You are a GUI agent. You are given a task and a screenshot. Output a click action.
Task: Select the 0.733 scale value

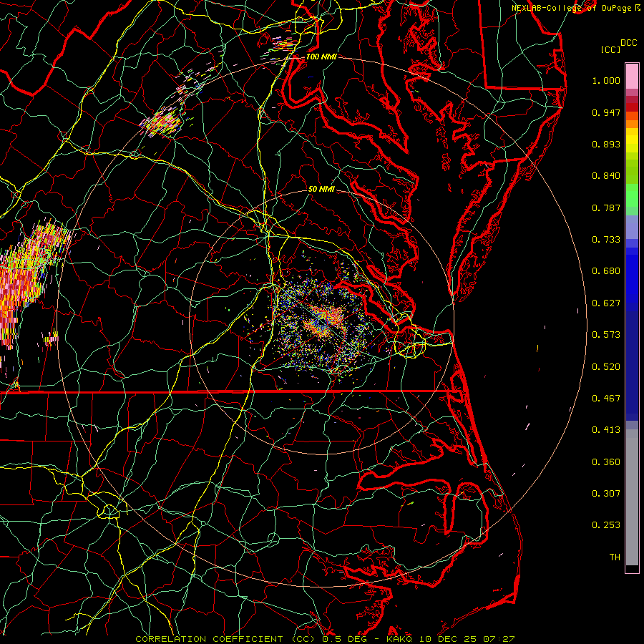point(606,240)
